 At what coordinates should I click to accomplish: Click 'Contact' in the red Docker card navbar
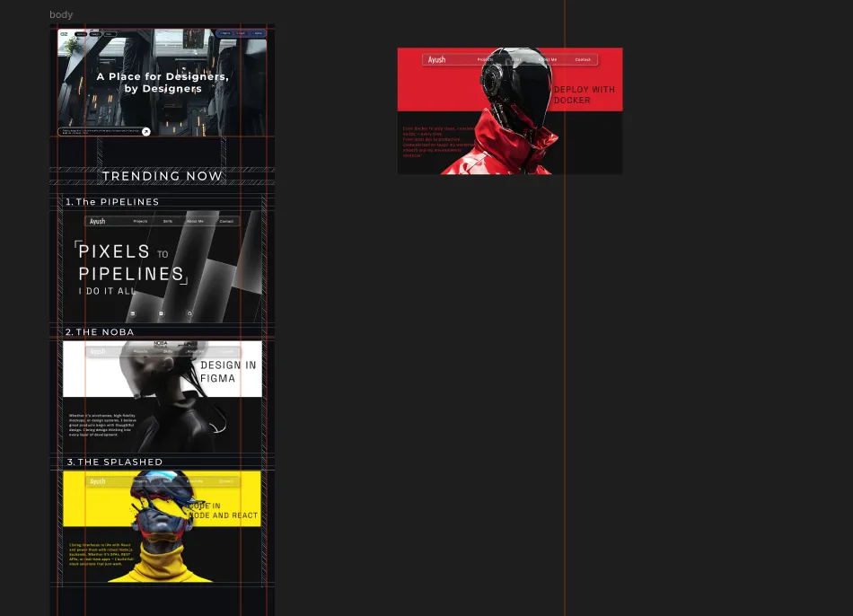[x=583, y=60]
